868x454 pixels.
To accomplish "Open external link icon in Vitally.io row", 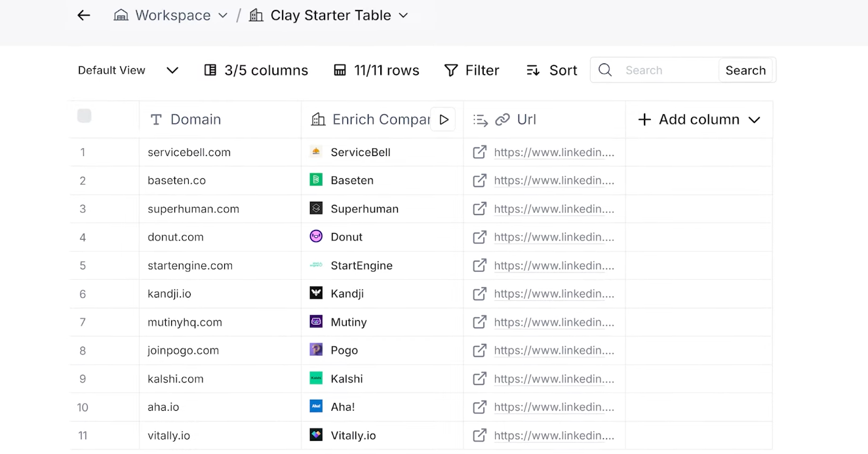I will tap(480, 435).
